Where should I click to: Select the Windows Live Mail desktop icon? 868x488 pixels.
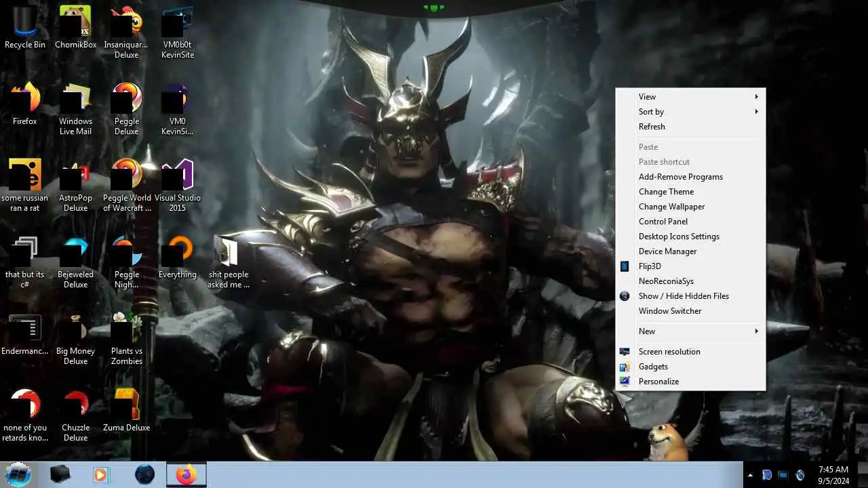75,108
